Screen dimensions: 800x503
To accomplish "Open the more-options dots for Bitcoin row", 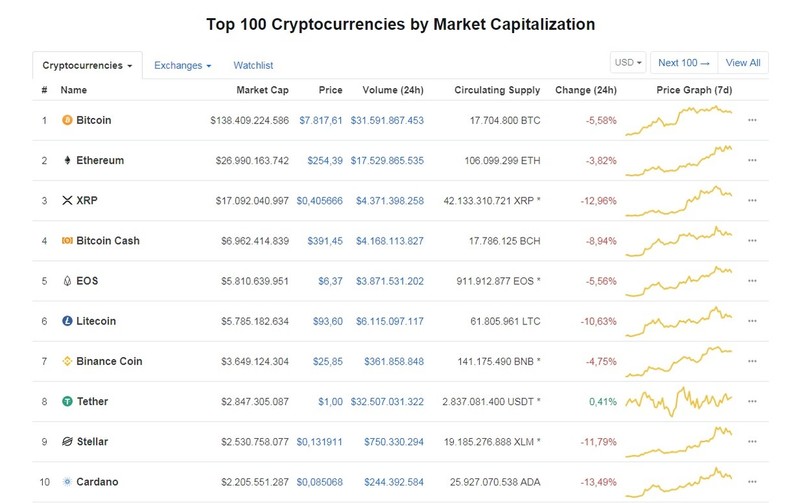I will pos(752,120).
